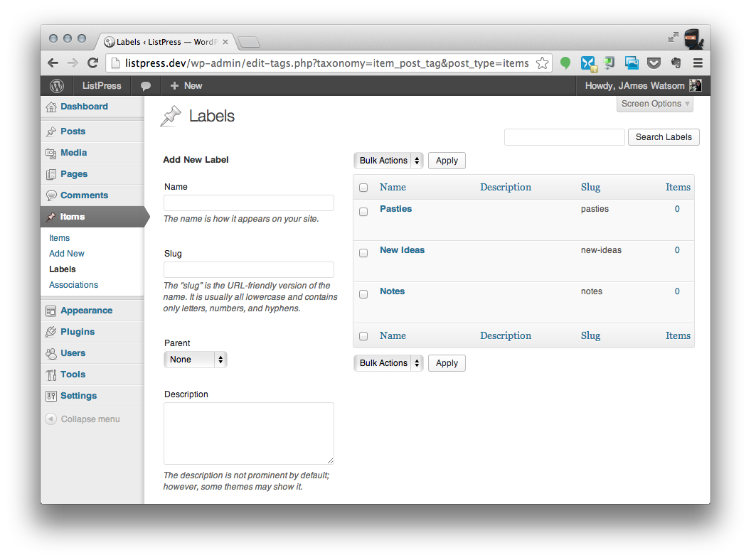This screenshot has height=560, width=751.
Task: Open the Chrome hamburger menu icon
Action: click(x=698, y=63)
